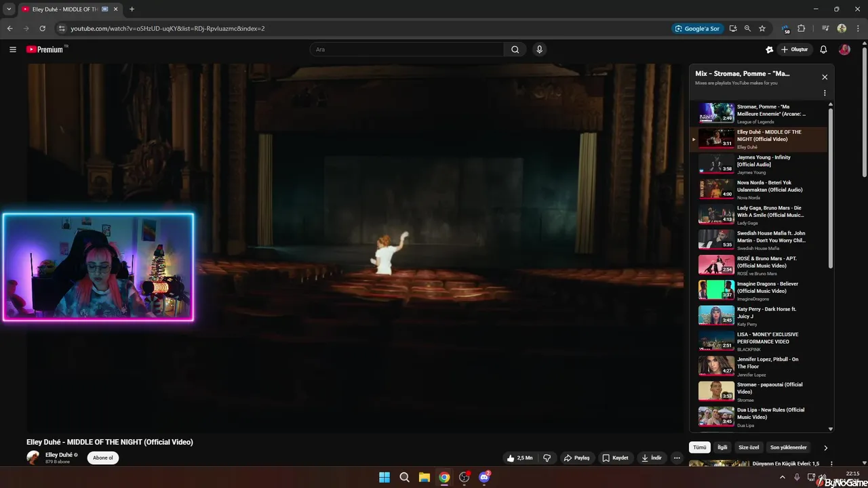Open the YouTube account avatar menu
The image size is (868, 488).
pos(844,49)
